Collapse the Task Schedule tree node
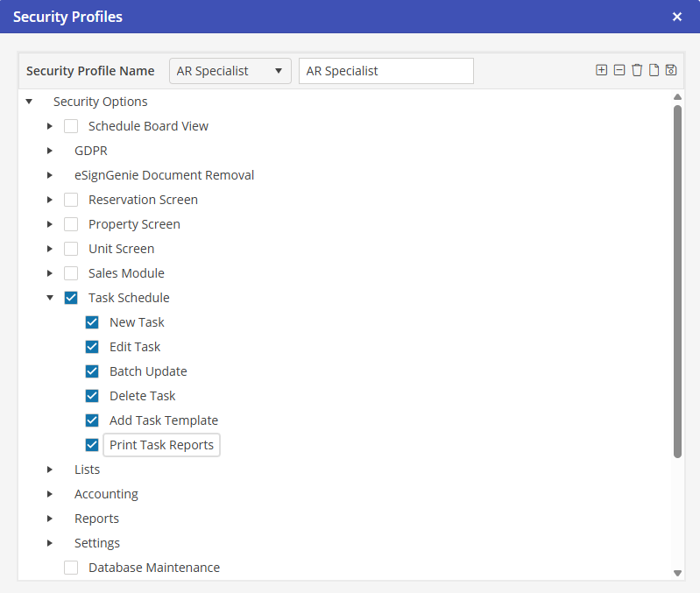 [50, 298]
